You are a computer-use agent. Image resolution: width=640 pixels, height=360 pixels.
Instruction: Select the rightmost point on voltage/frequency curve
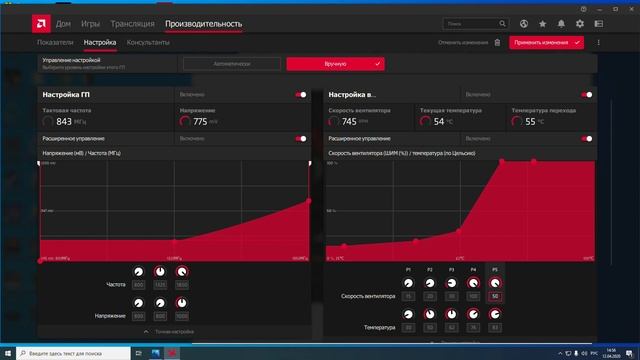point(309,201)
